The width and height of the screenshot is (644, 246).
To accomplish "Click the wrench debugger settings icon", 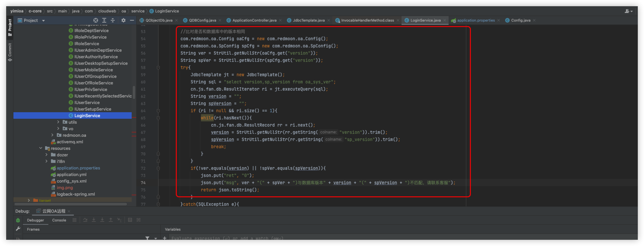I will [18, 229].
